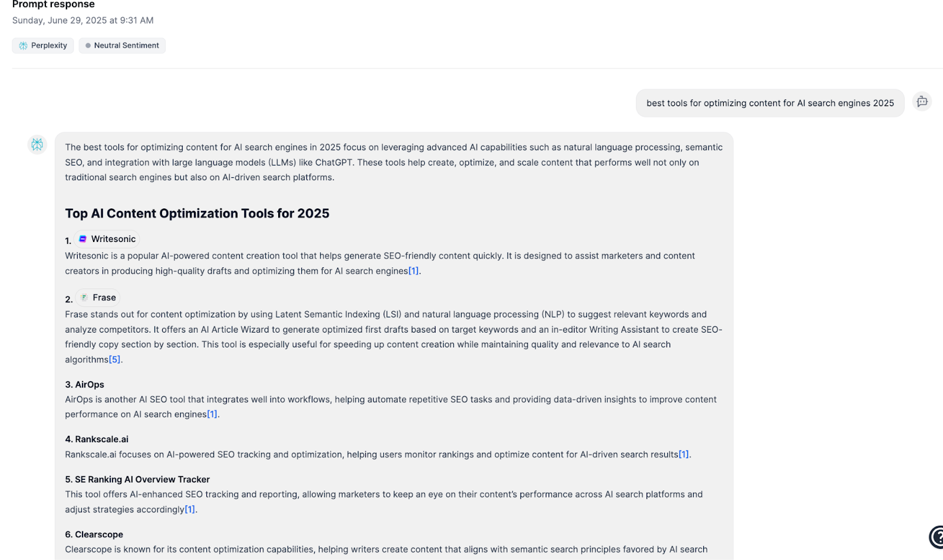This screenshot has height=560, width=943.
Task: Open citation [1] in the AirOps paragraph
Action: 212,415
